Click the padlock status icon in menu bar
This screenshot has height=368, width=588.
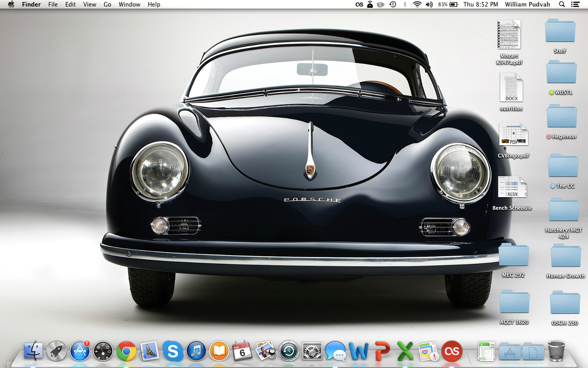(x=370, y=4)
